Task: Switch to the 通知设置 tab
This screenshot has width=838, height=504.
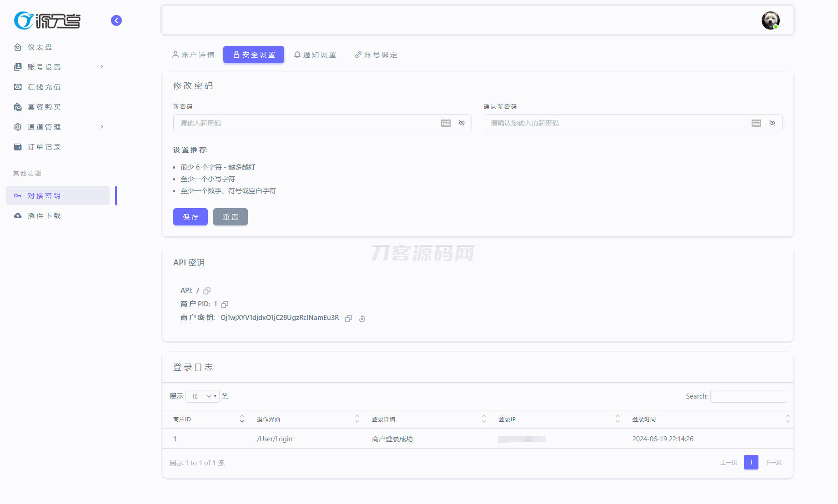Action: [315, 55]
